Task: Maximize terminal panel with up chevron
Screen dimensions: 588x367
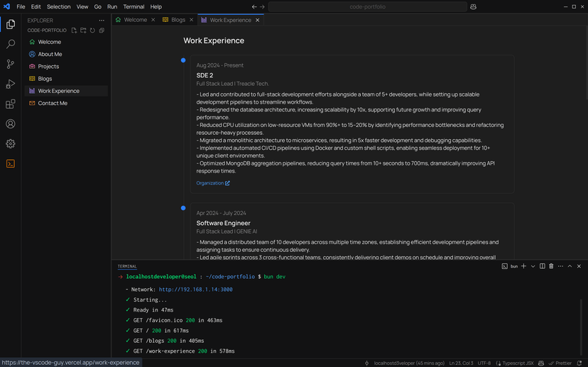Action: point(570,266)
